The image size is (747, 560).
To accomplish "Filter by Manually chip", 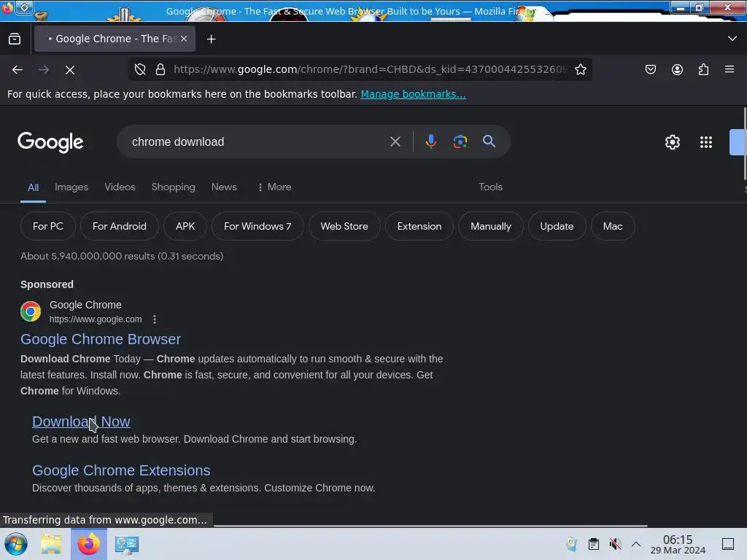I will coord(491,226).
